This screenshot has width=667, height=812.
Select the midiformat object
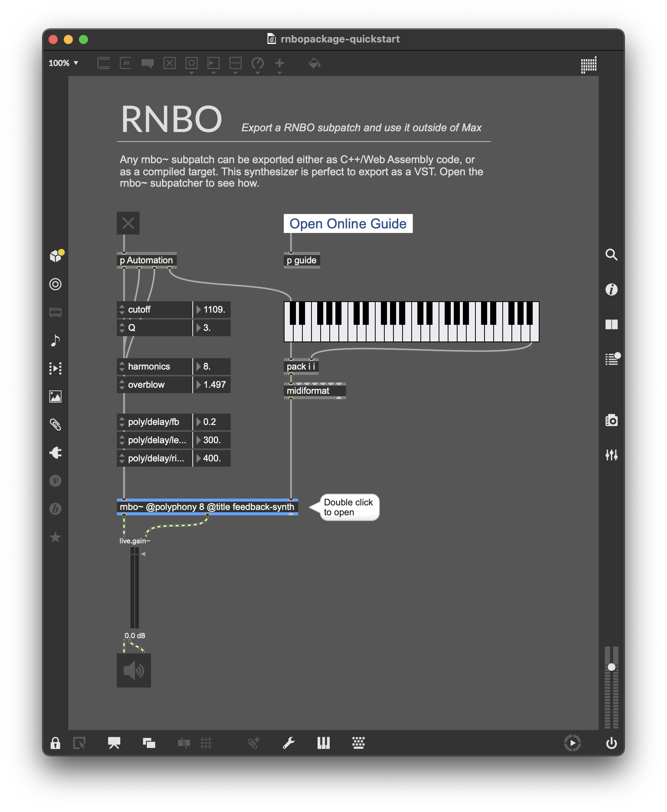click(314, 390)
